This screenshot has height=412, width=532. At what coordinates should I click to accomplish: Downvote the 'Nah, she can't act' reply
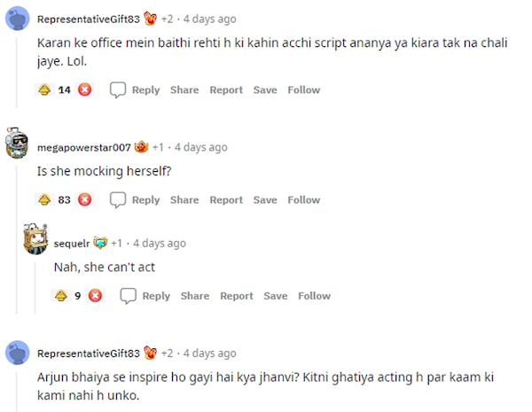click(95, 296)
